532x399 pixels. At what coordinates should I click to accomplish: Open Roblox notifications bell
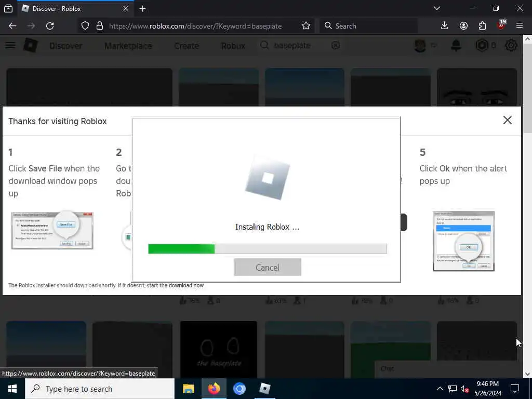click(x=456, y=46)
